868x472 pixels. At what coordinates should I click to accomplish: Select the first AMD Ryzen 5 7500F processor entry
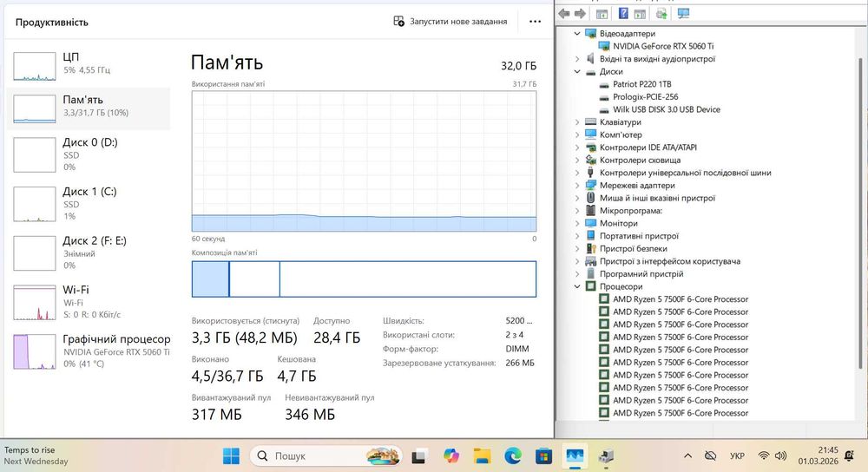681,299
